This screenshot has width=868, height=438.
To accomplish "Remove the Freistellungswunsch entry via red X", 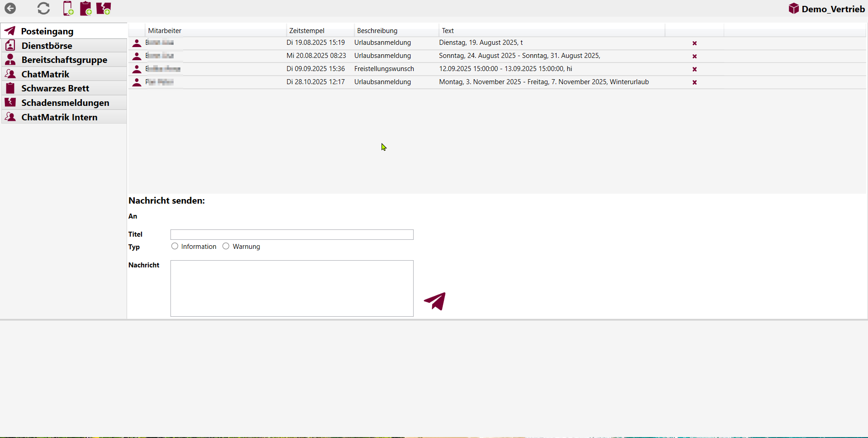I will pos(694,69).
